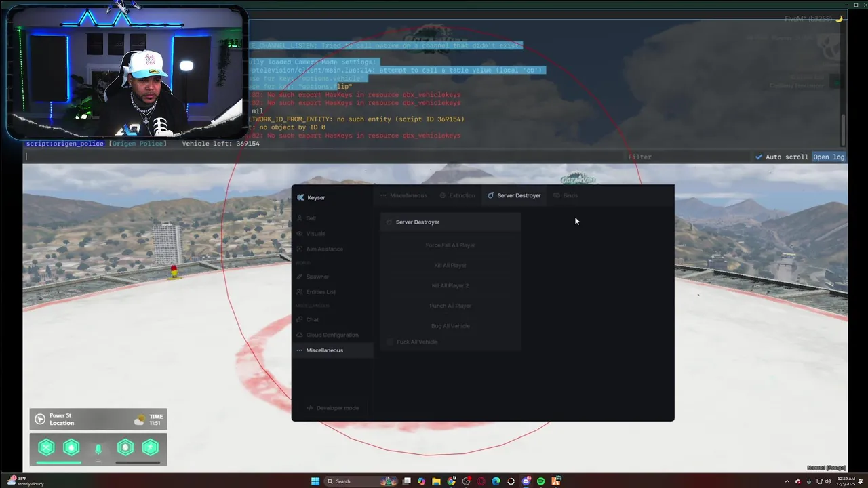Open the Mostly cloudy weather widget
Screen dimensions: 868x488
click(24, 481)
